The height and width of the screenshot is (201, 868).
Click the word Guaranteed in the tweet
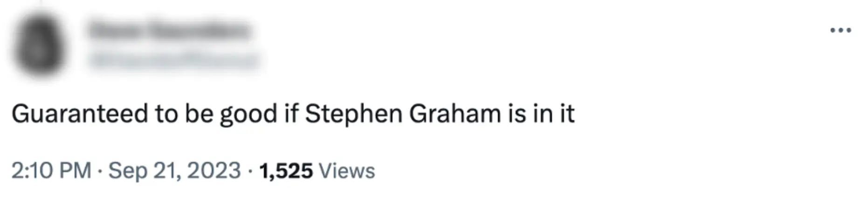[x=79, y=114]
